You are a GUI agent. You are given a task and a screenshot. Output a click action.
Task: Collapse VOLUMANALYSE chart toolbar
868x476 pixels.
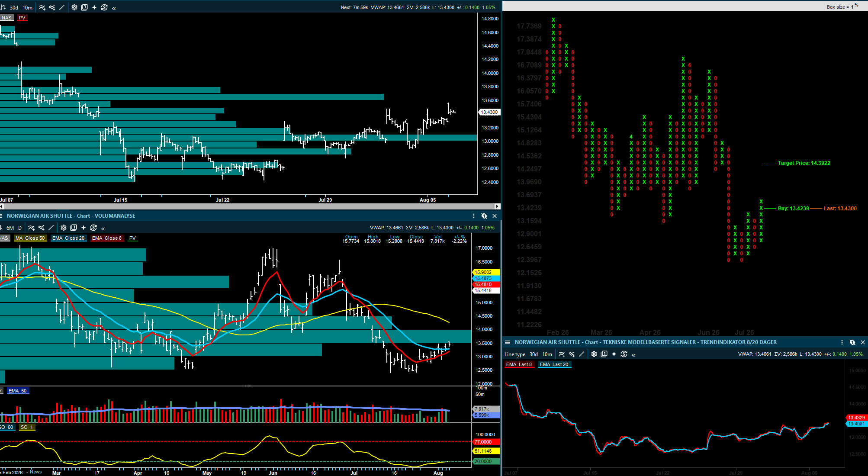pos(103,228)
